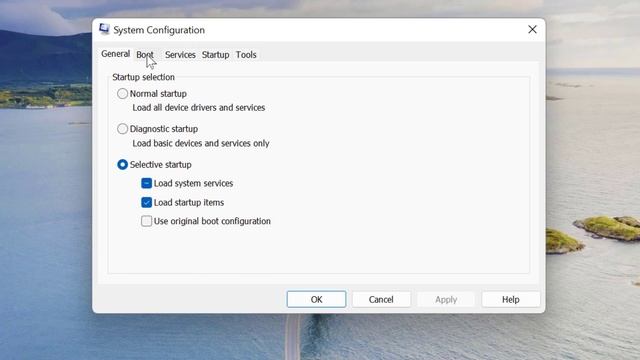Image resolution: width=640 pixels, height=360 pixels.
Task: Click 'Load basic devices and services only' text
Action: point(201,143)
